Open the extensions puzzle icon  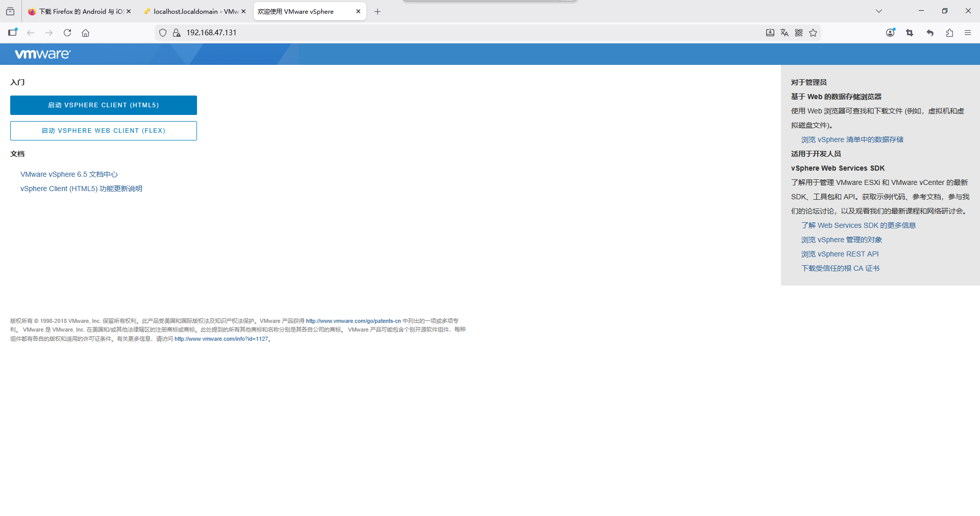(949, 33)
